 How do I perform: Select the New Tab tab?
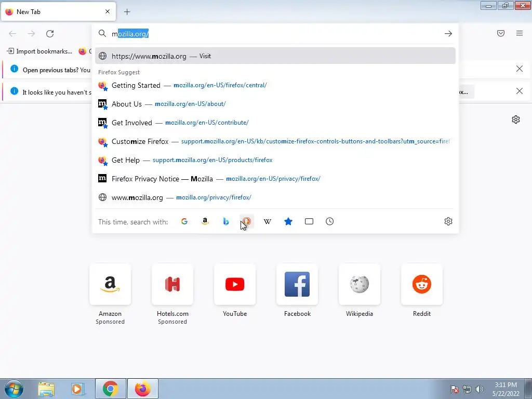click(58, 11)
